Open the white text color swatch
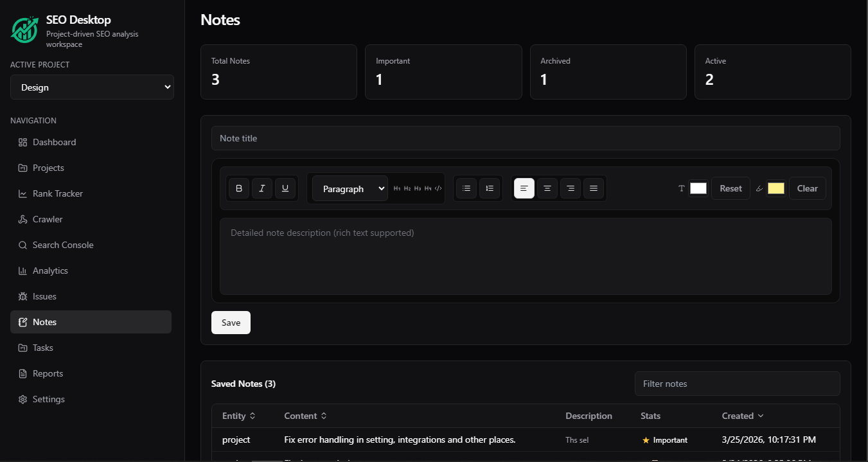 click(x=698, y=188)
